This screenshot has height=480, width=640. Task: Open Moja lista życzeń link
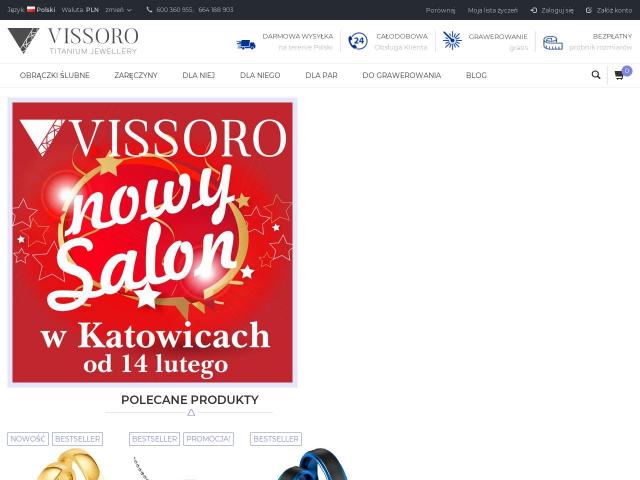[493, 10]
